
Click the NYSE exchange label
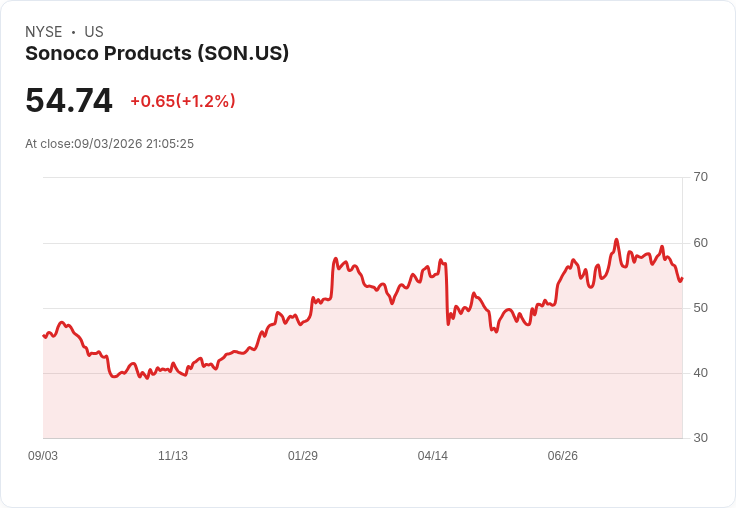pos(44,32)
